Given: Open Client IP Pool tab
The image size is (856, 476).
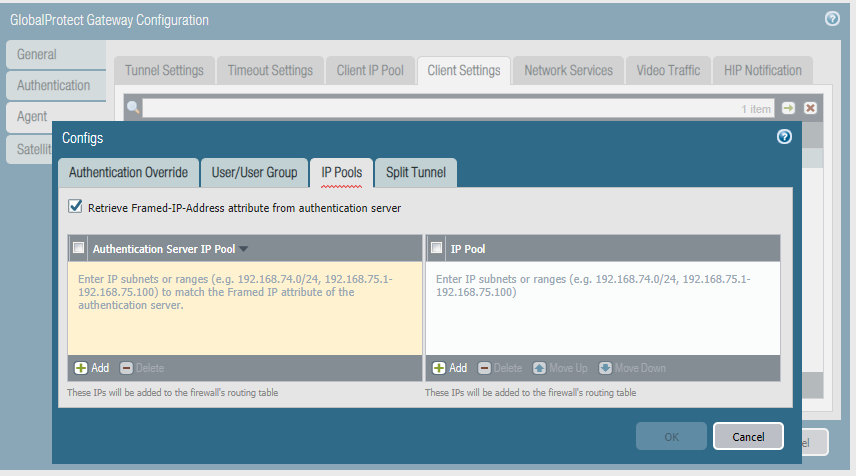Looking at the screenshot, I should 370,70.
